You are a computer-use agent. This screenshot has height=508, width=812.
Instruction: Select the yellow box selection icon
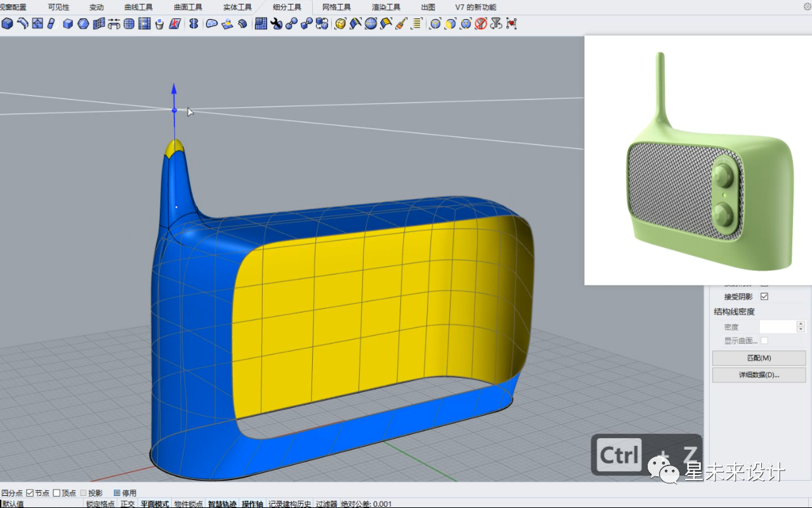[x=340, y=23]
